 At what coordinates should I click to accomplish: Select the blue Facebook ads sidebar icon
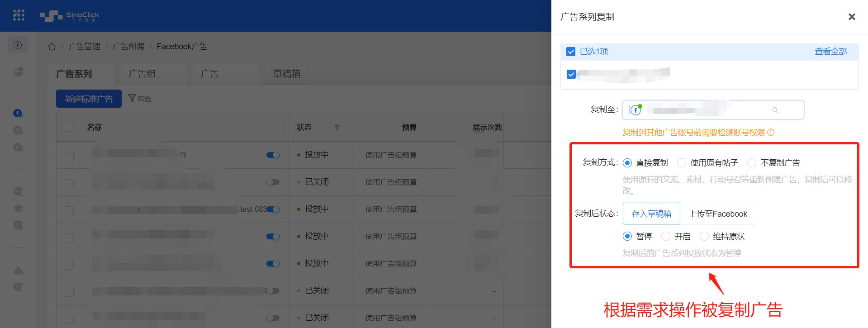[x=18, y=113]
